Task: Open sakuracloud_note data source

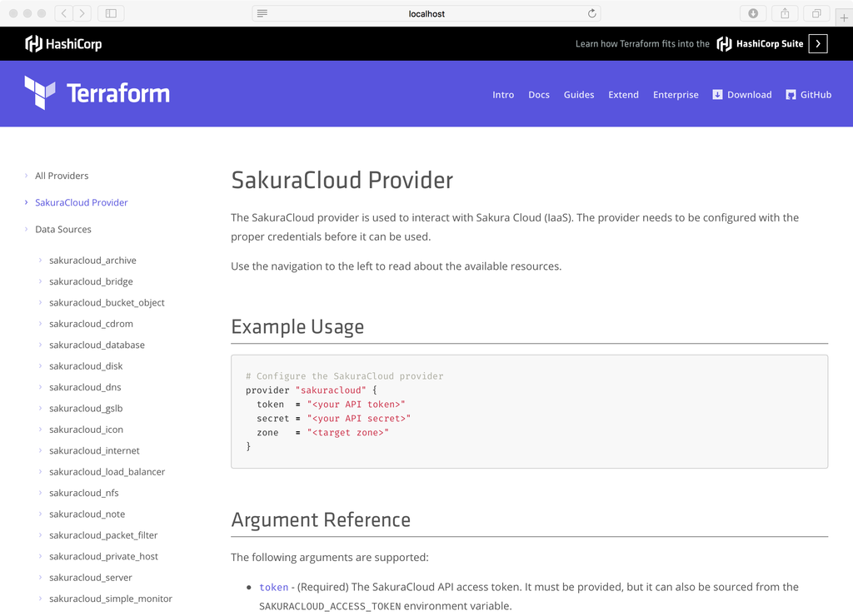Action: (x=87, y=515)
